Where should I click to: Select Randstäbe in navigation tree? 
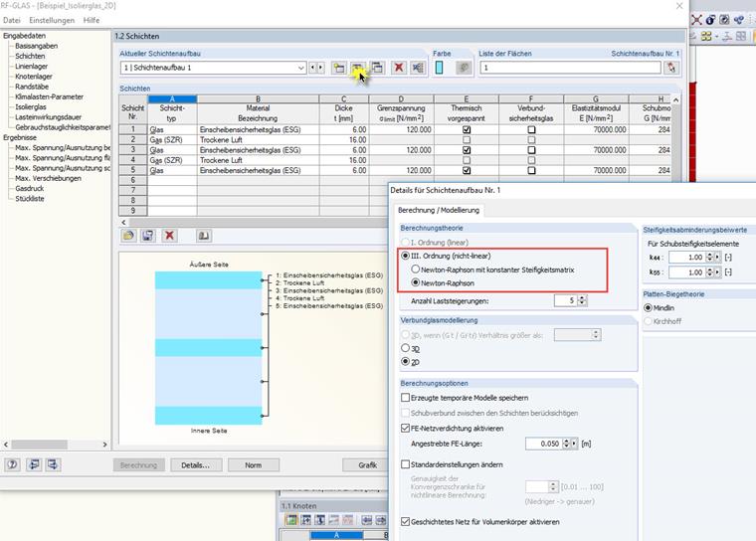pyautogui.click(x=32, y=87)
